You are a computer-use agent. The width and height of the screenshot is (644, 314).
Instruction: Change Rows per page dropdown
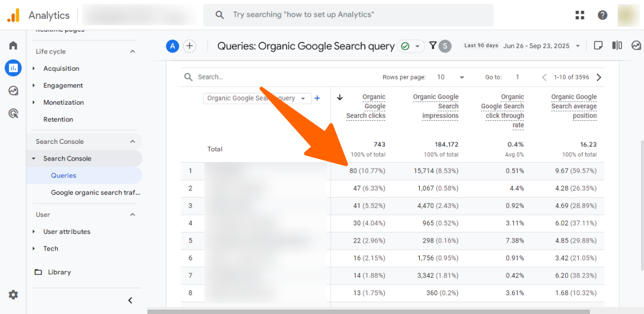coord(450,77)
